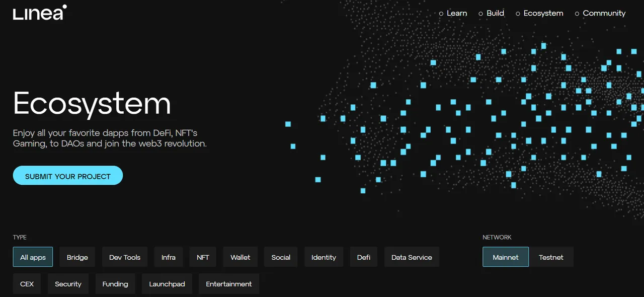Click the NETWORK label
Image resolution: width=644 pixels, height=297 pixels.
[497, 237]
